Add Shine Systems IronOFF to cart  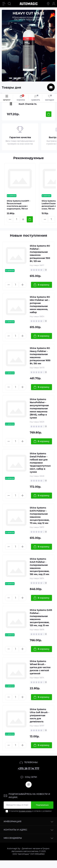29,219
